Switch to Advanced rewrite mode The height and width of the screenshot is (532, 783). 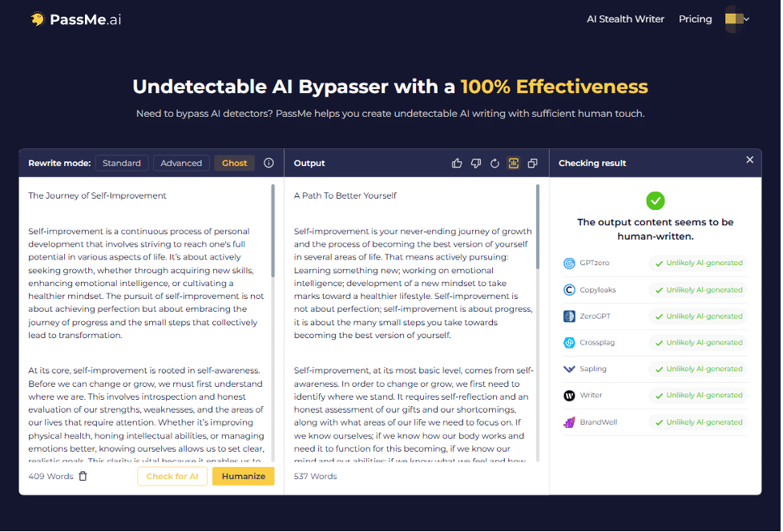pos(181,163)
